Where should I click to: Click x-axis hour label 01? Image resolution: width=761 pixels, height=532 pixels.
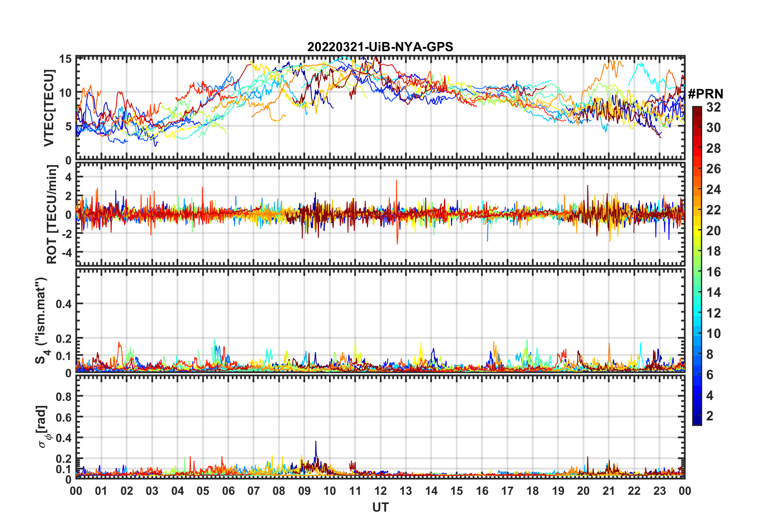[101, 491]
